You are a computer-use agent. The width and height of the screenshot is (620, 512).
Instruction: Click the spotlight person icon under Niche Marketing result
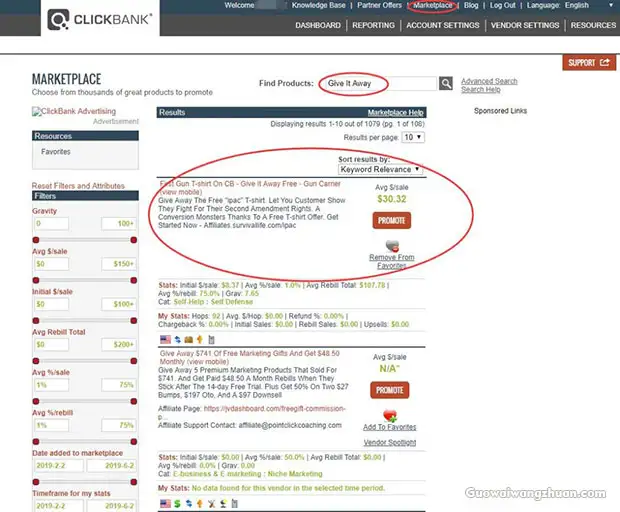coord(223,503)
